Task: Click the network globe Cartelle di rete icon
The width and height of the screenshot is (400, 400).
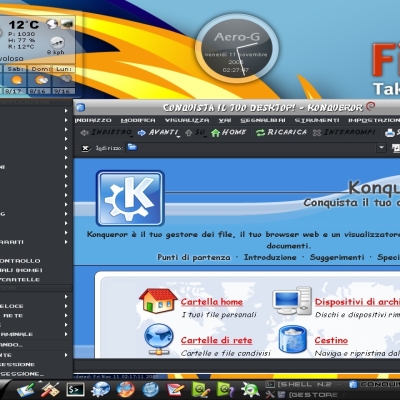Action: point(159,340)
